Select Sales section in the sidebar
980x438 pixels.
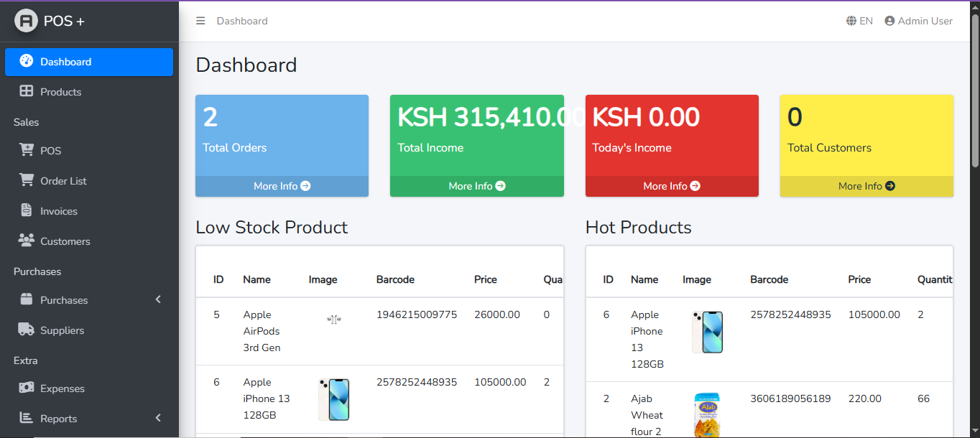point(26,122)
